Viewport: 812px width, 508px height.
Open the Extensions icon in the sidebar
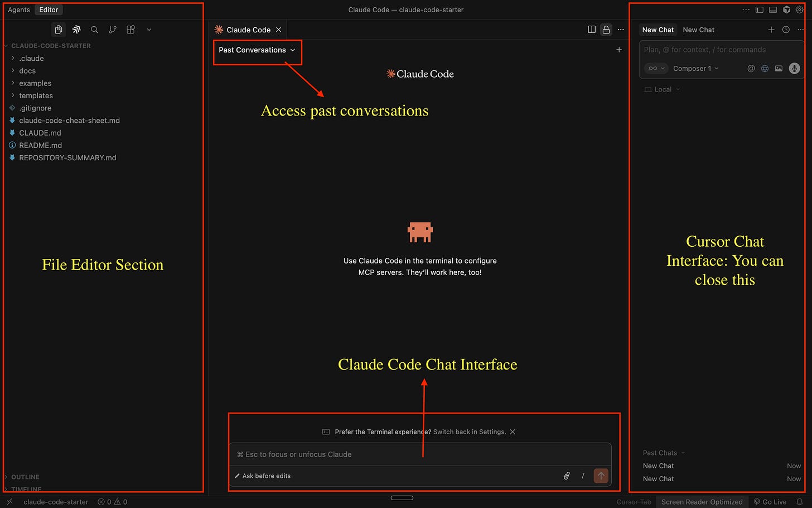coord(130,29)
